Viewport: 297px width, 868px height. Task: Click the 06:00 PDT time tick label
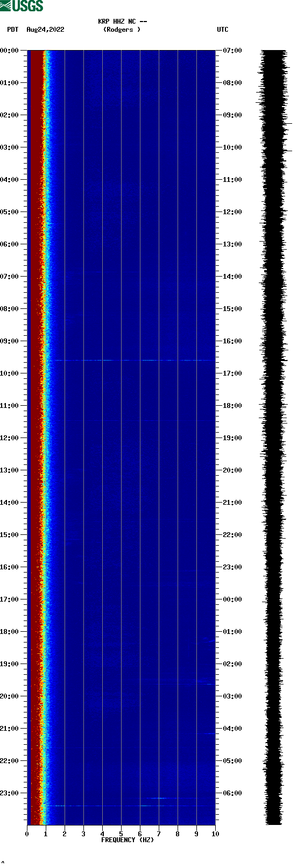click(x=10, y=244)
